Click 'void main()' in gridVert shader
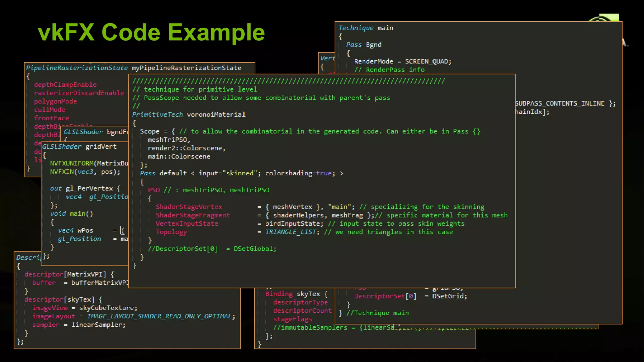 71,214
